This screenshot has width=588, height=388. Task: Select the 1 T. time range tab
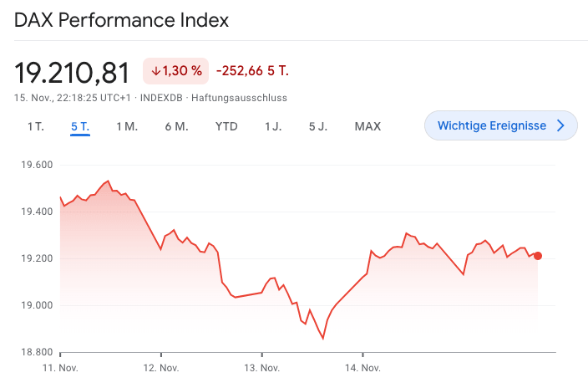pos(35,126)
